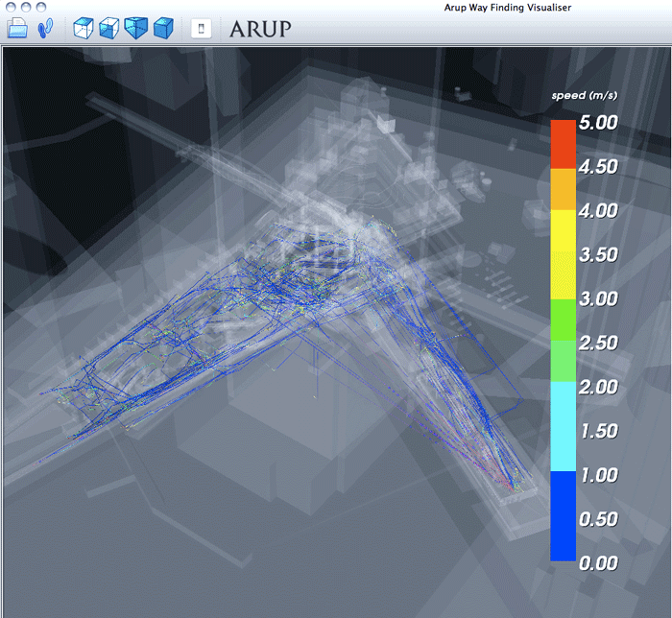This screenshot has width=672, height=618.
Task: Select the first cube view icon
Action: (x=84, y=28)
